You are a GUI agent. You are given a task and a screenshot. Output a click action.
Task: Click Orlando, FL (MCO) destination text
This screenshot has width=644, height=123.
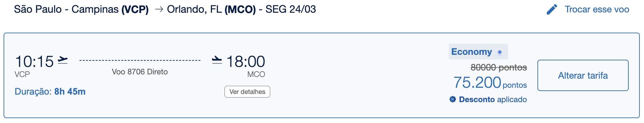click(x=211, y=9)
